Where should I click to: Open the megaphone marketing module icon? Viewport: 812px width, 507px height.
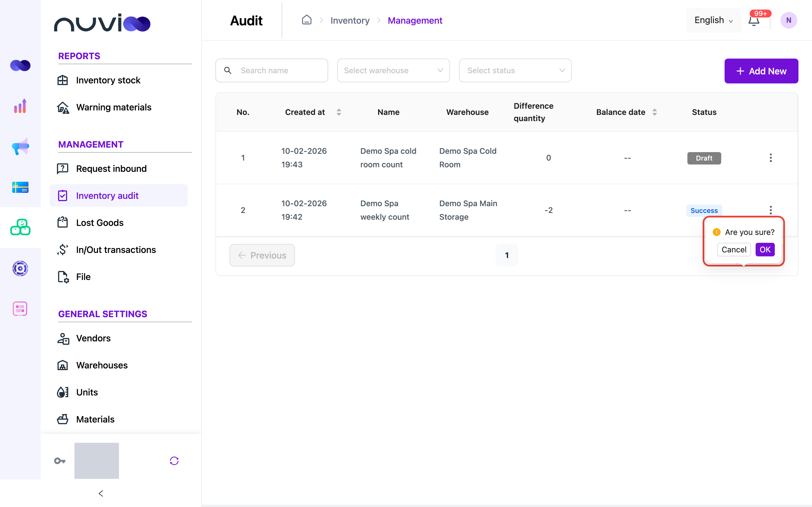pos(20,146)
